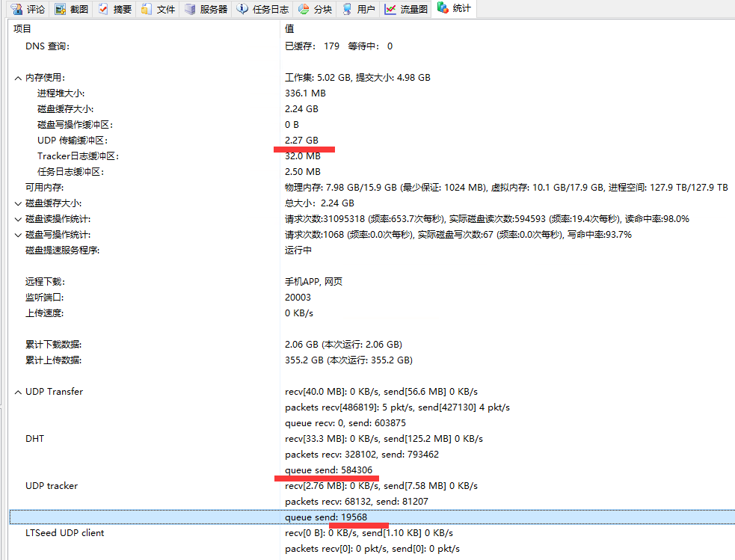735x560 pixels.
Task: Click the 截图 tab icon
Action: click(60, 10)
